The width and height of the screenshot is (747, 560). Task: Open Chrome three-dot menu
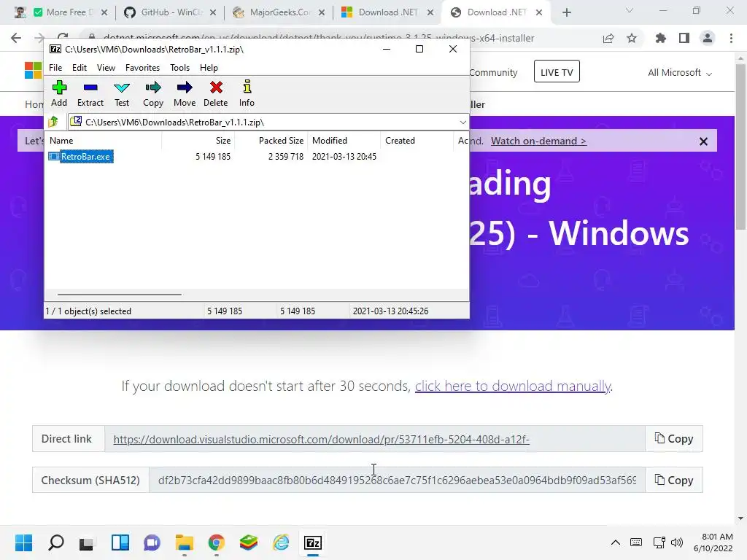point(731,38)
